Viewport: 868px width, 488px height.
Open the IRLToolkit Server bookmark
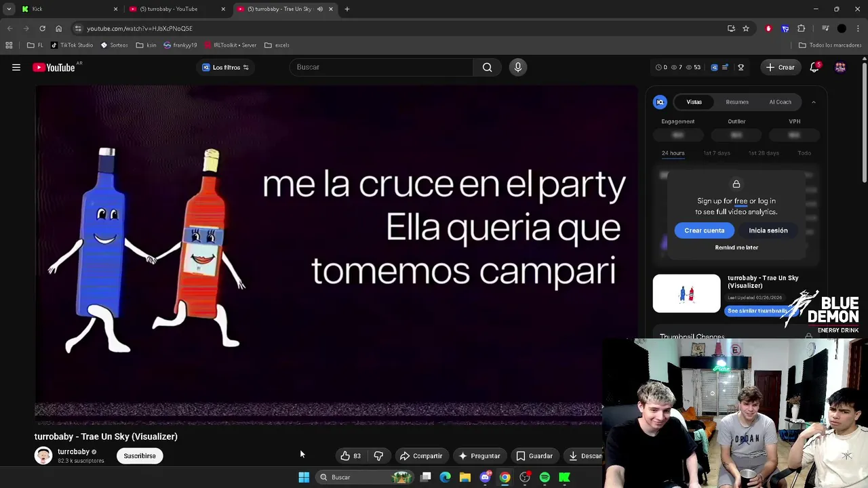point(230,45)
